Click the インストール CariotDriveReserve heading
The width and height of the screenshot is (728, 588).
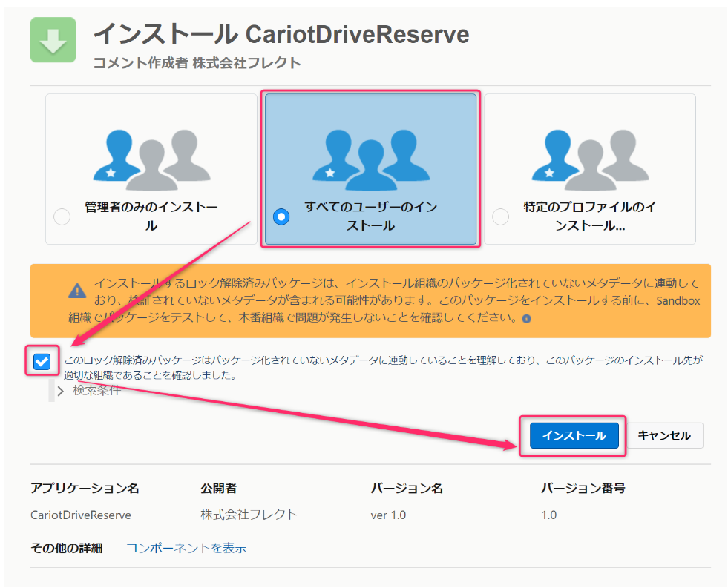pyautogui.click(x=281, y=34)
